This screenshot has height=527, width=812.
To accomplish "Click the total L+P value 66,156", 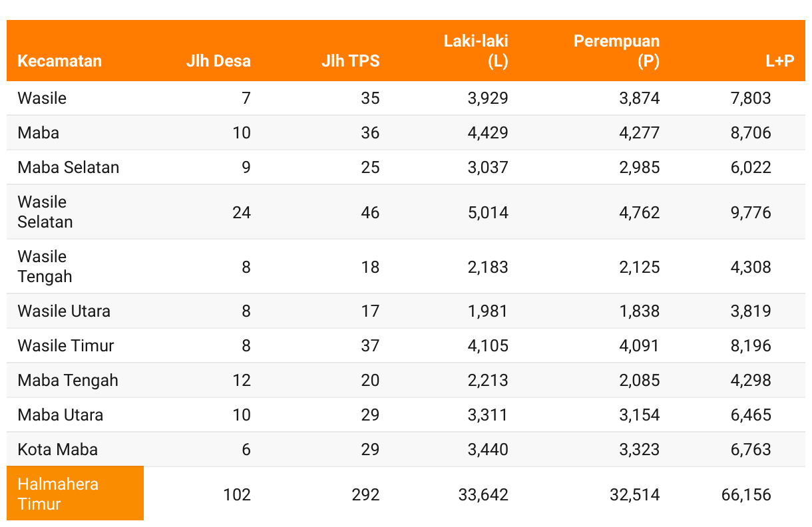I will click(745, 495).
